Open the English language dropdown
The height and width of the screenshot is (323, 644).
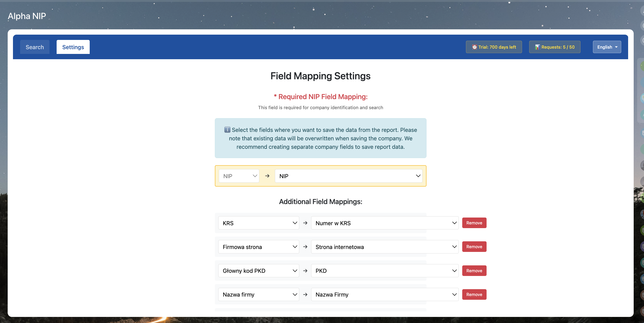(x=607, y=47)
